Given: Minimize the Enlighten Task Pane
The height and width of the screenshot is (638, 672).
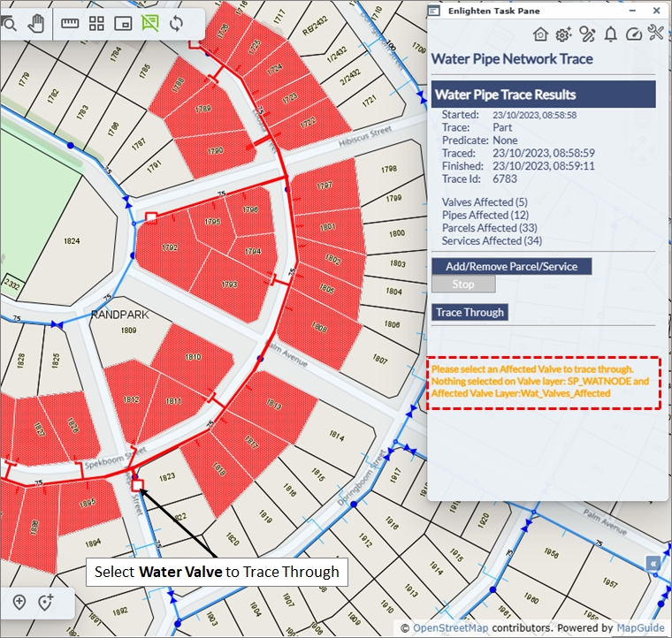Looking at the screenshot, I should [630, 11].
